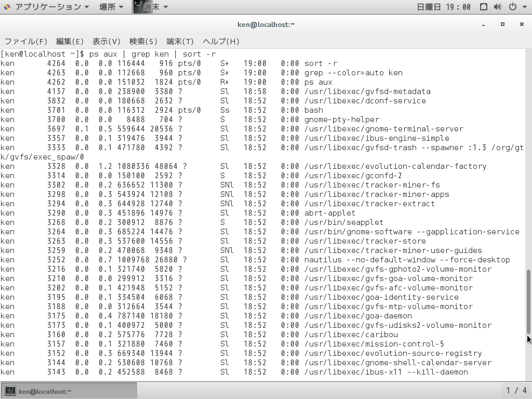Click the display icon in the system tray
Screen dimensions: 532x399
tap(484, 7)
